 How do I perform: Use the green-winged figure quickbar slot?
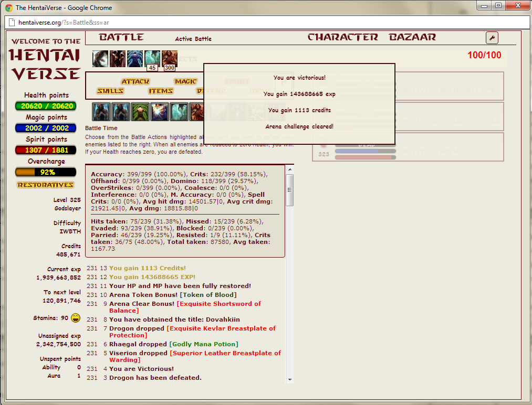tap(140, 112)
